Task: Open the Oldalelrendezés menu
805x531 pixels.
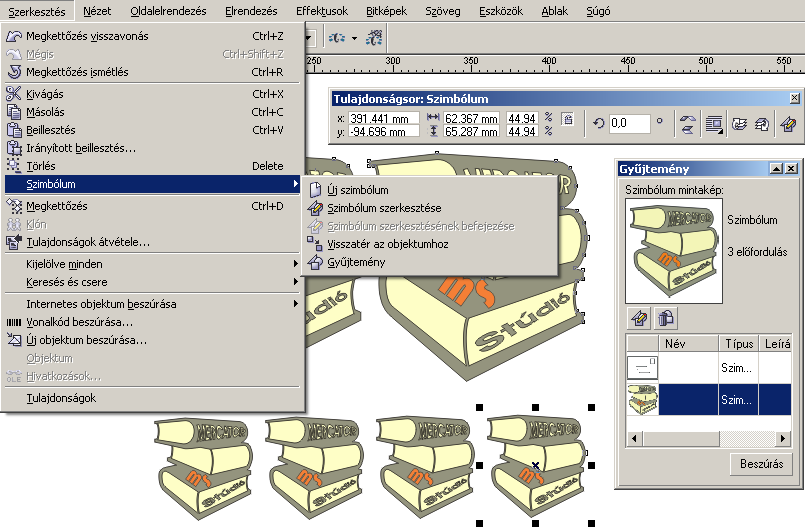Action: (x=168, y=11)
